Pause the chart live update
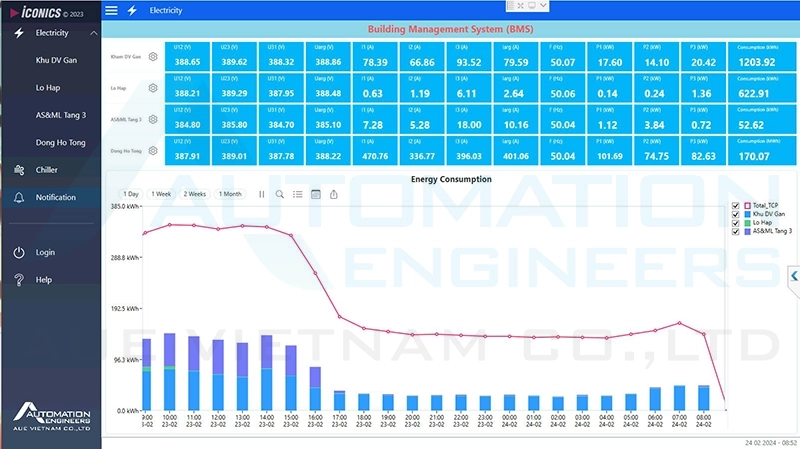This screenshot has width=800, height=449. [x=262, y=194]
